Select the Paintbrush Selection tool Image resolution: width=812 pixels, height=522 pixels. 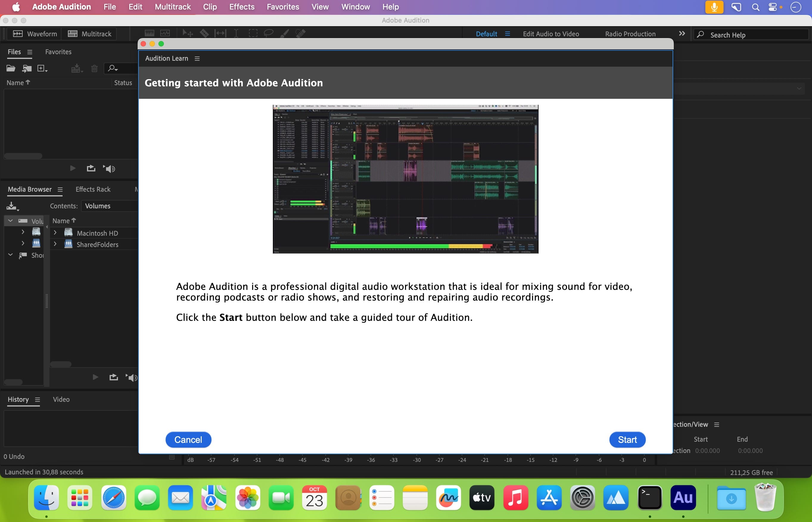285,33
